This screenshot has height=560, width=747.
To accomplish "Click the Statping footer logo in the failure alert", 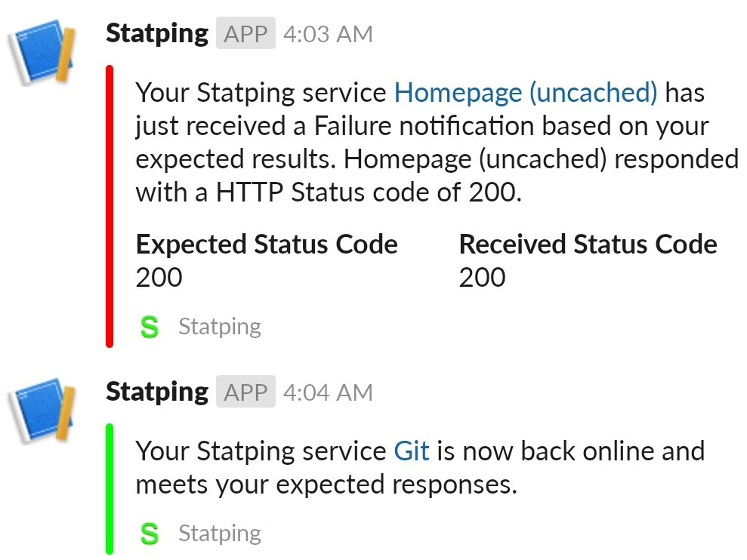I will pyautogui.click(x=150, y=326).
